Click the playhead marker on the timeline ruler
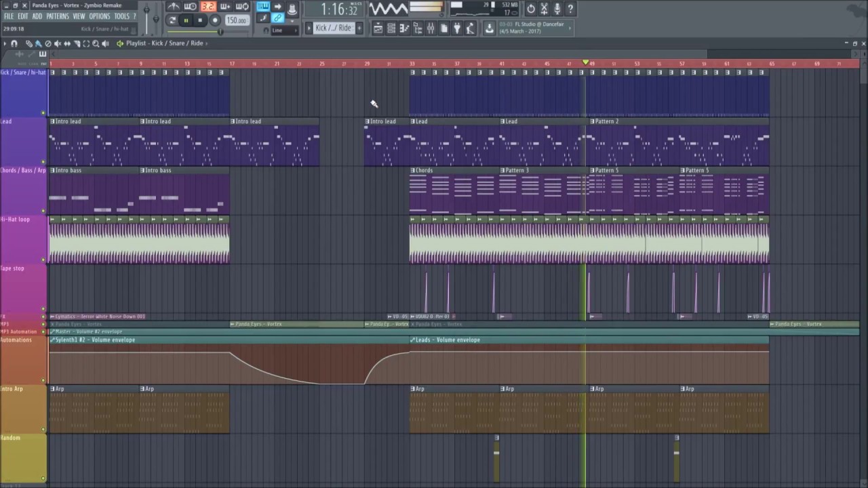 586,62
